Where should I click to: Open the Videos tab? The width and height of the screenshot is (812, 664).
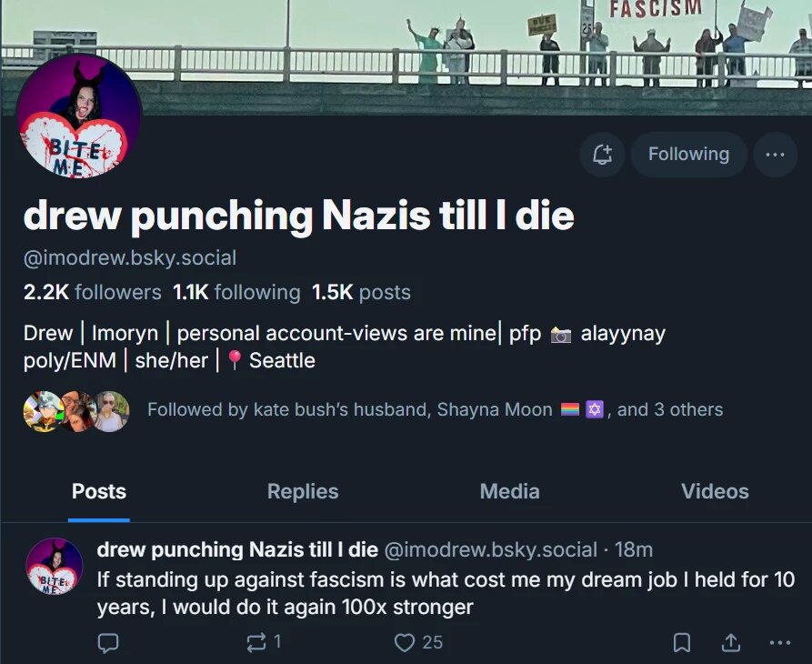tap(715, 491)
